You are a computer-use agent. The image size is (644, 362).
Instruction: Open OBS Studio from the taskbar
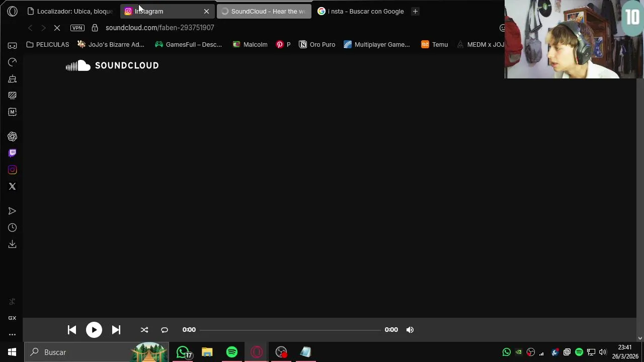coord(281,352)
